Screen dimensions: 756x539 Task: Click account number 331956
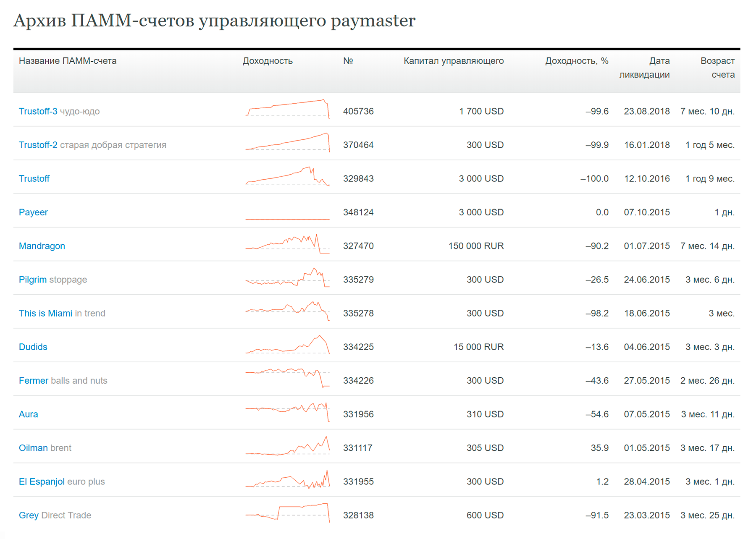(x=358, y=414)
